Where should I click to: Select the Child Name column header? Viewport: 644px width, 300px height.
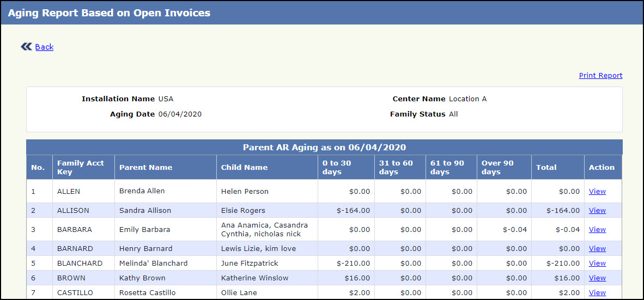(x=244, y=168)
